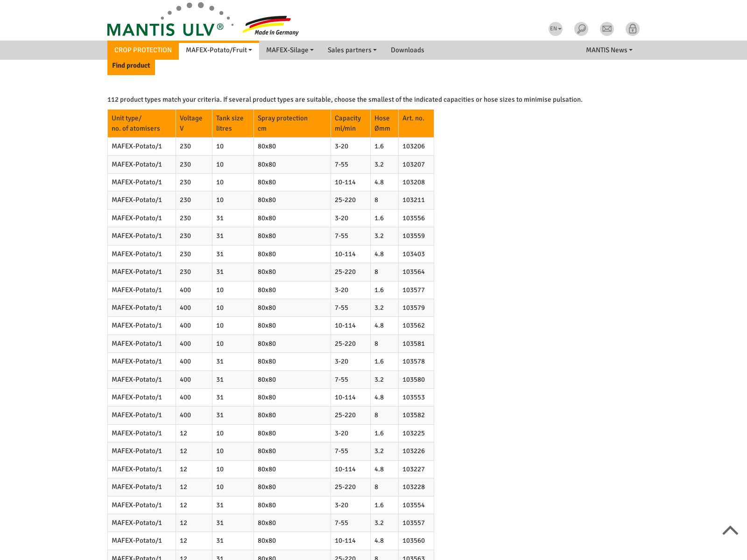This screenshot has width=747, height=560.
Task: Click the Tank size litres header
Action: (x=233, y=123)
